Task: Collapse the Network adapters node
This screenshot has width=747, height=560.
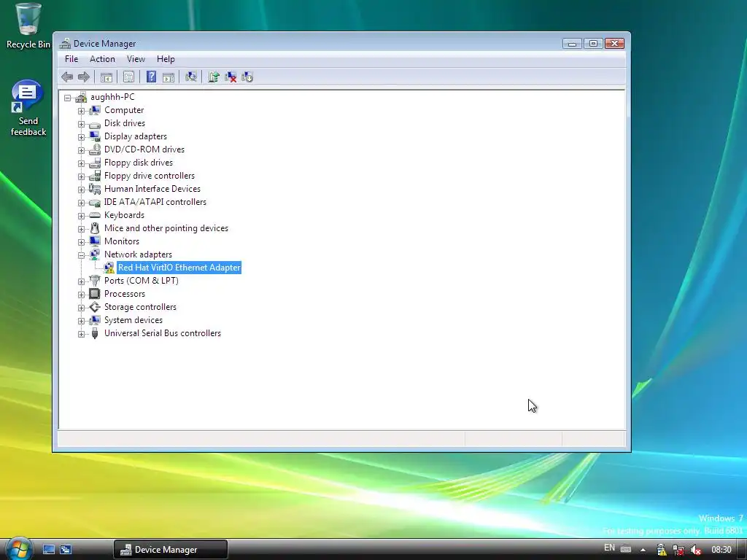Action: [x=82, y=255]
